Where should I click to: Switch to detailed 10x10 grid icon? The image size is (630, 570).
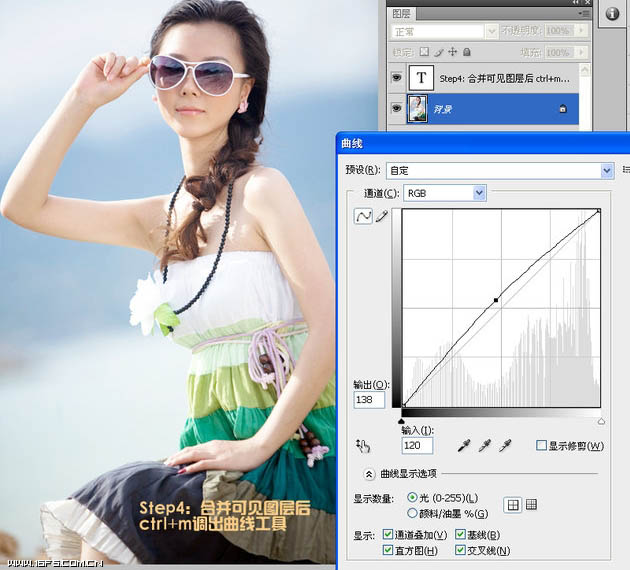[531, 505]
